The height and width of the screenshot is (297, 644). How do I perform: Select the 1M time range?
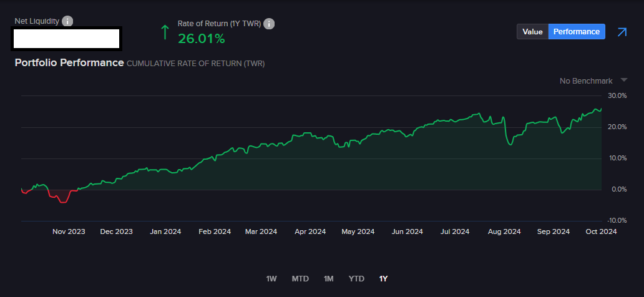pyautogui.click(x=329, y=278)
